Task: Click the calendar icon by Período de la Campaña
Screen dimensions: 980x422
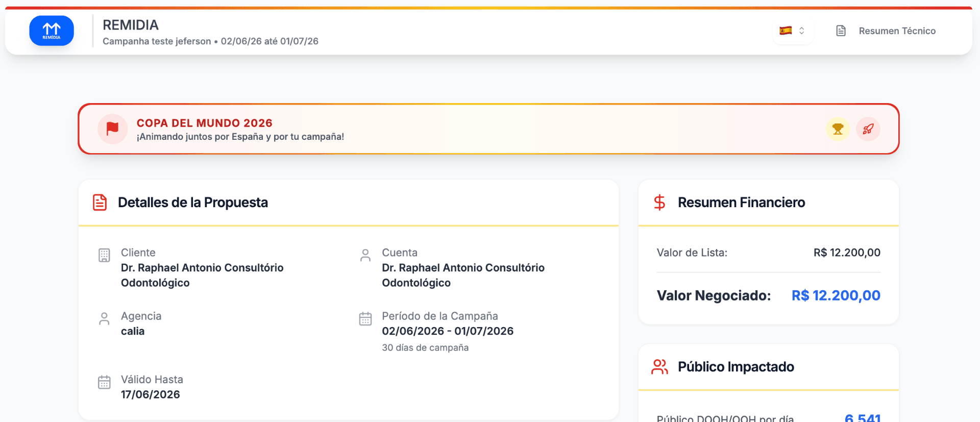Action: pyautogui.click(x=365, y=319)
